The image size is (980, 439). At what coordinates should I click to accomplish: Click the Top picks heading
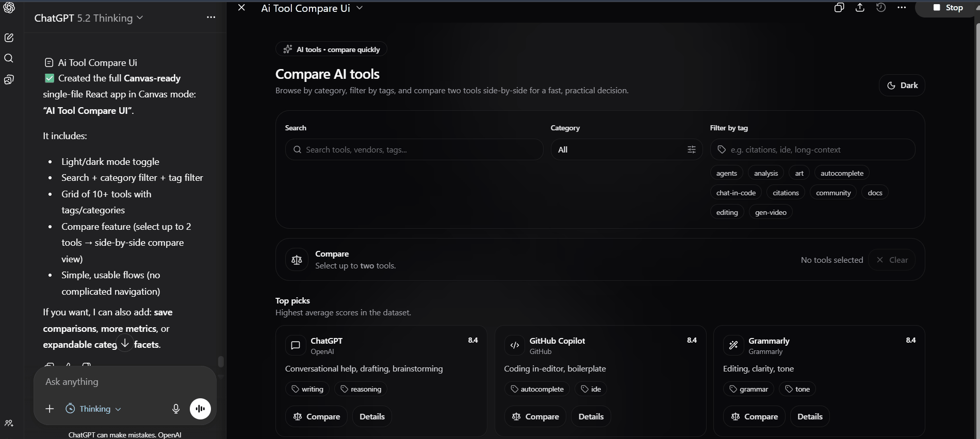(x=292, y=300)
